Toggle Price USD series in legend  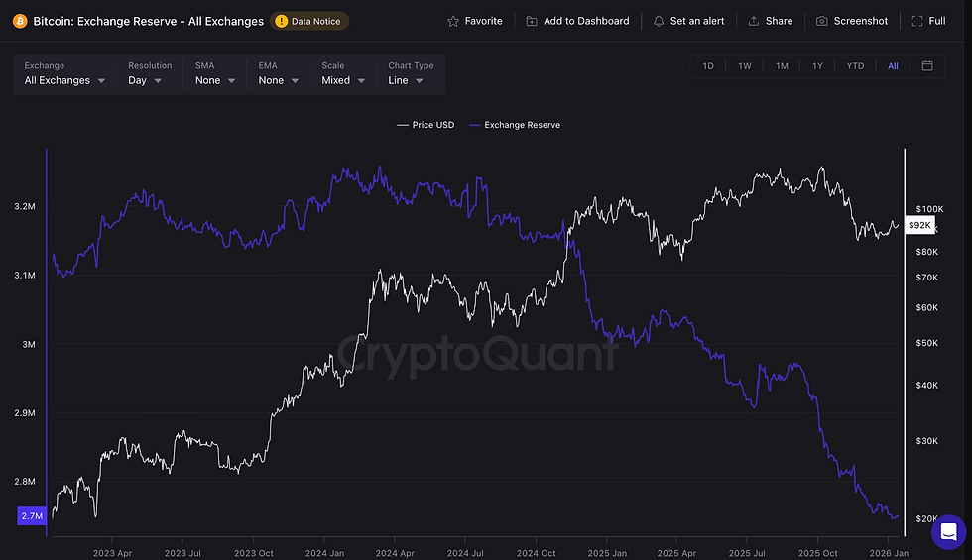[425, 125]
